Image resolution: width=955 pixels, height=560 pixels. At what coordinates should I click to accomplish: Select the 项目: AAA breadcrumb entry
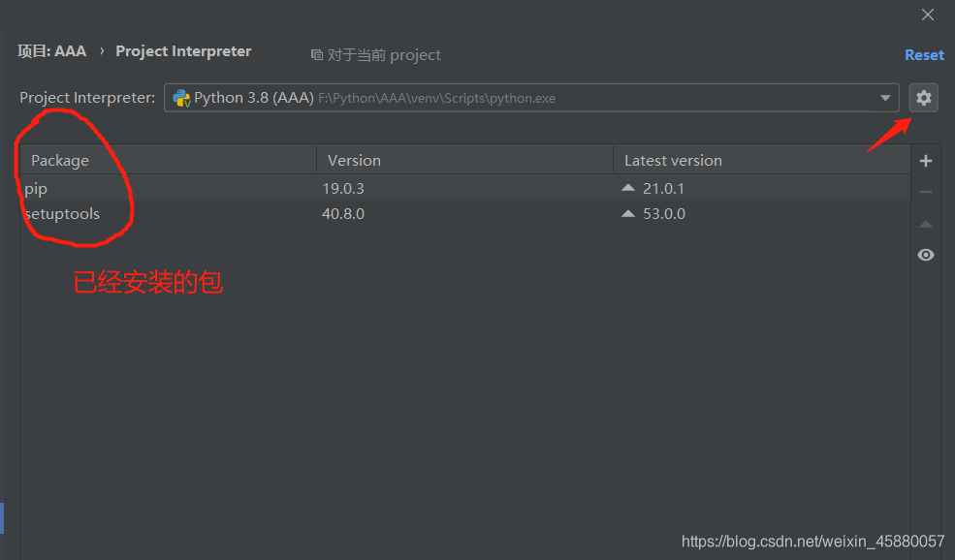click(x=51, y=51)
